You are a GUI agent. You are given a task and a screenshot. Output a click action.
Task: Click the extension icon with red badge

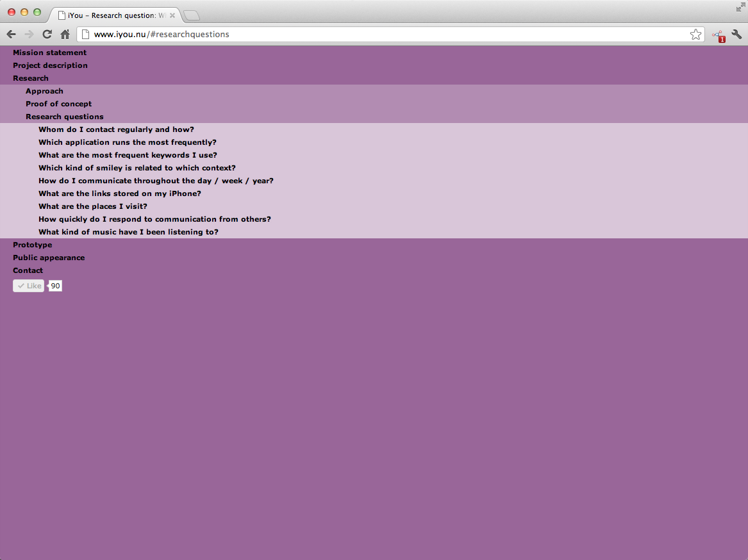coord(718,35)
